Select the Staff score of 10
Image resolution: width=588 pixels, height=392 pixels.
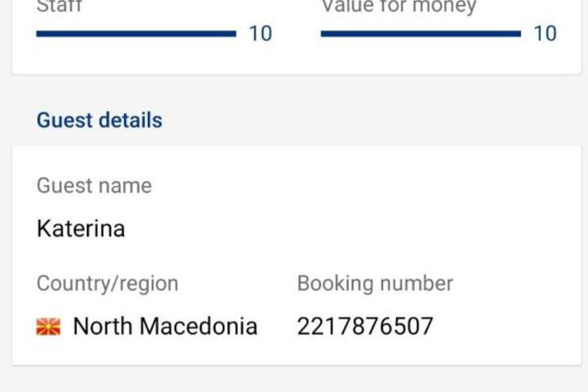tap(261, 33)
